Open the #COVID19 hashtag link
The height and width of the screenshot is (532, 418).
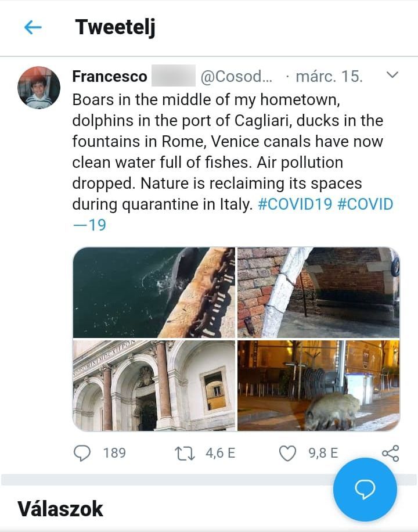point(295,204)
